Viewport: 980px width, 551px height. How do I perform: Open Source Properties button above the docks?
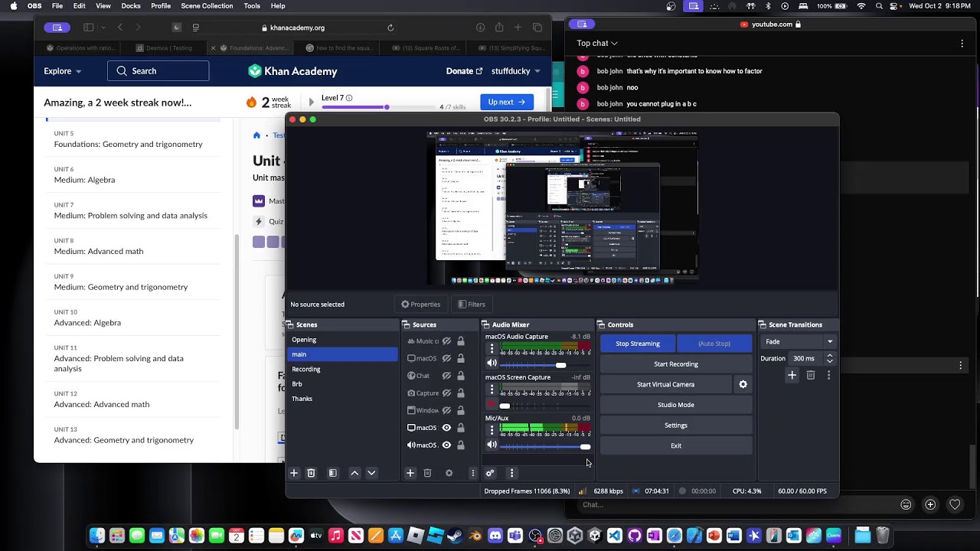pos(421,305)
